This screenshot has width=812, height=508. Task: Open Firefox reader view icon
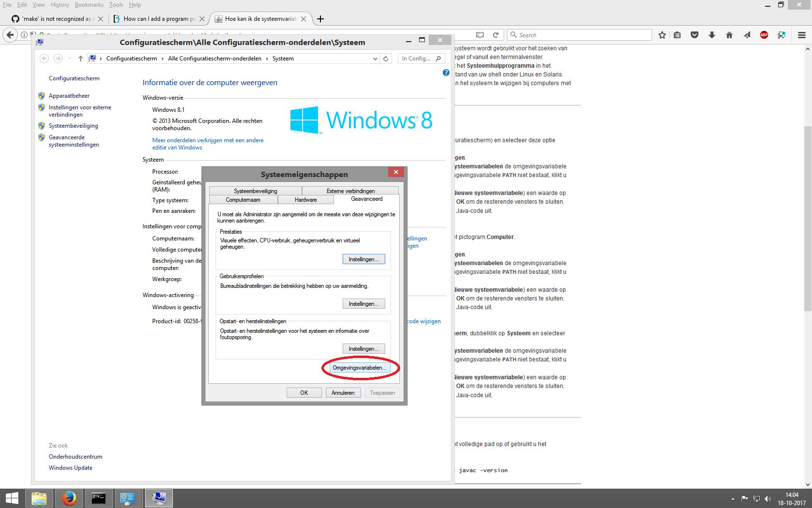[x=479, y=35]
